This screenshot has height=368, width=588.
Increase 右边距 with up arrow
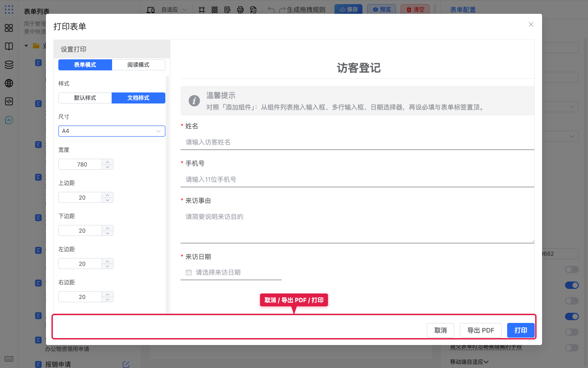107,294
